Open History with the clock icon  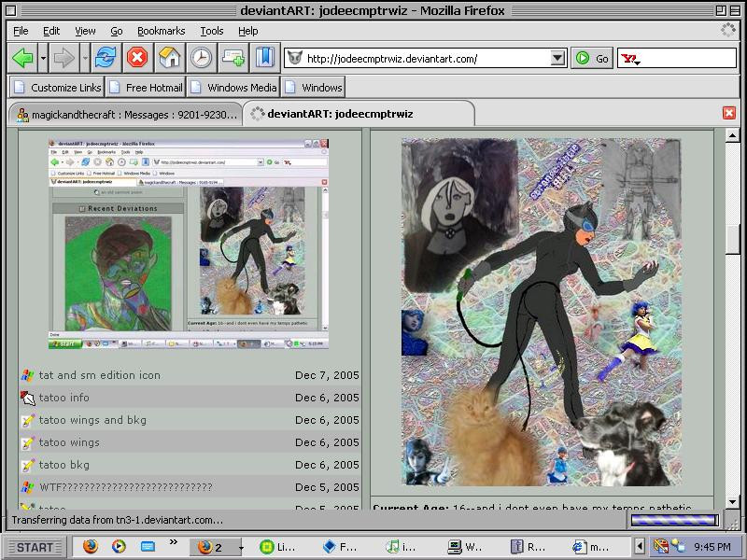point(201,58)
